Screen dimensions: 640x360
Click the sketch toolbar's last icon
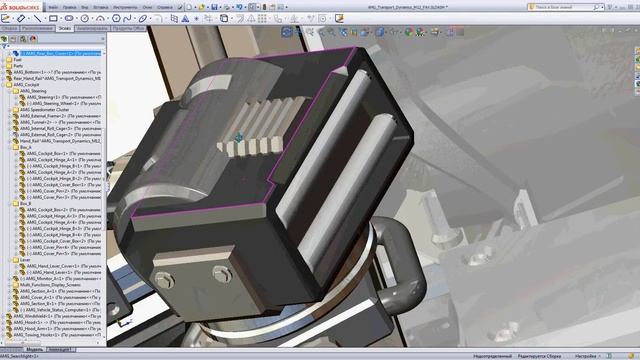[x=339, y=18]
